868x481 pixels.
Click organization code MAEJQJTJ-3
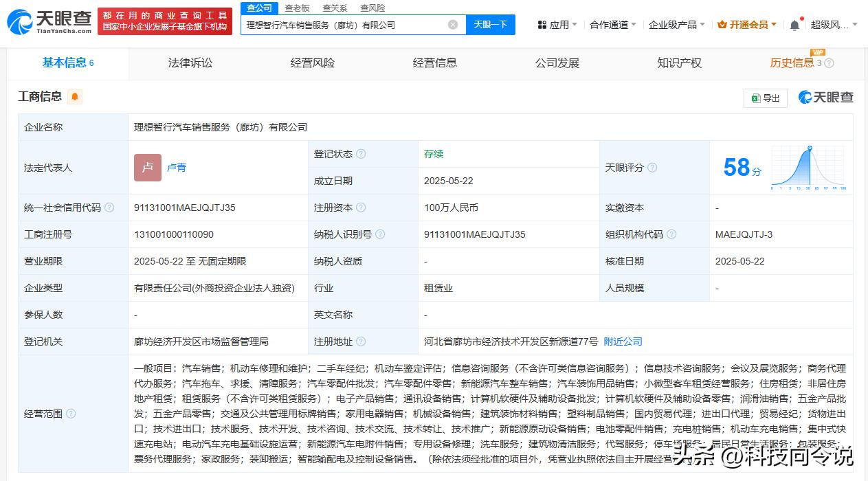744,234
